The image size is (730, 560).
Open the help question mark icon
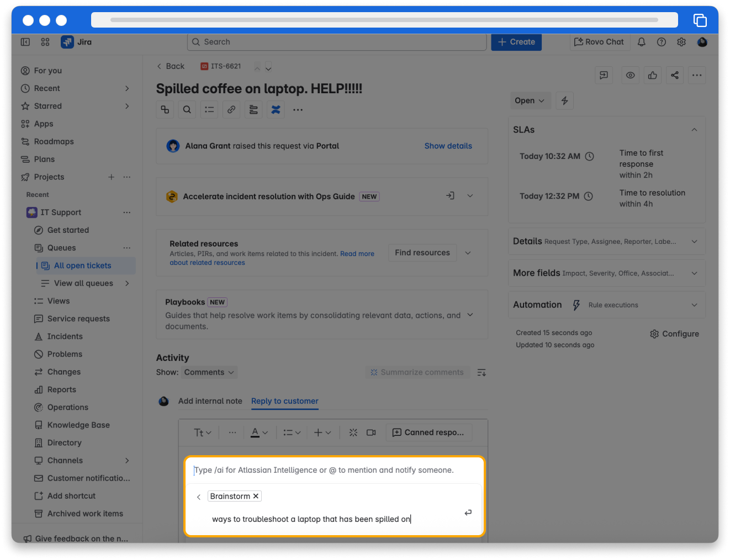coord(662,42)
